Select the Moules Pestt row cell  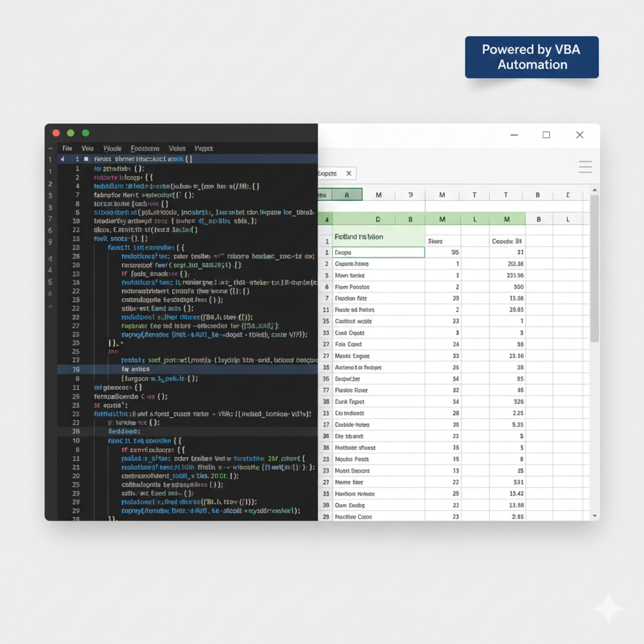(x=378, y=459)
